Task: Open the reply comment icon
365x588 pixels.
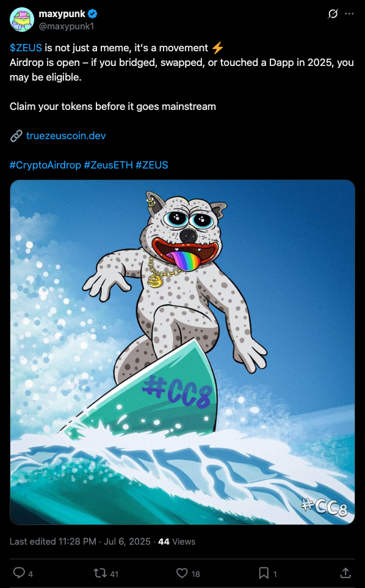Action: pos(19,573)
